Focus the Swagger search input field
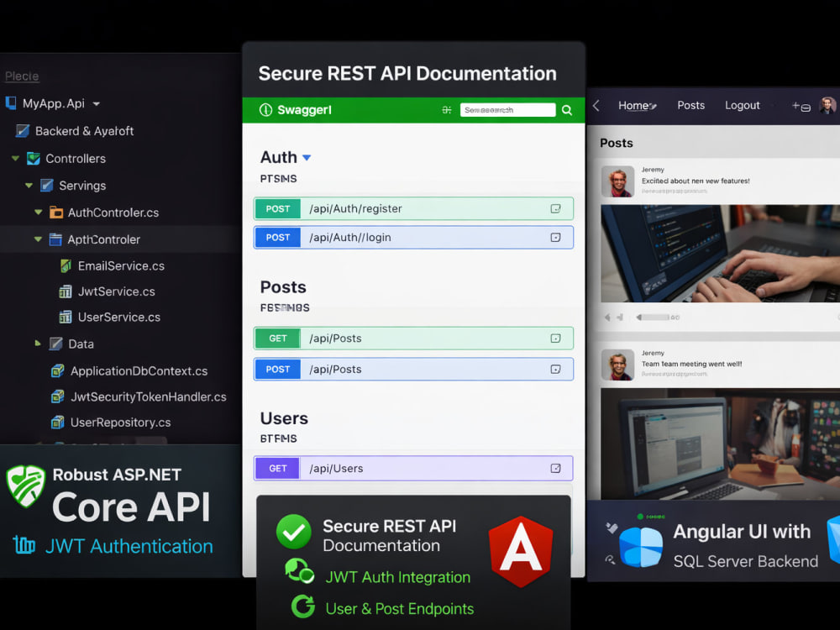The height and width of the screenshot is (630, 840). [507, 110]
